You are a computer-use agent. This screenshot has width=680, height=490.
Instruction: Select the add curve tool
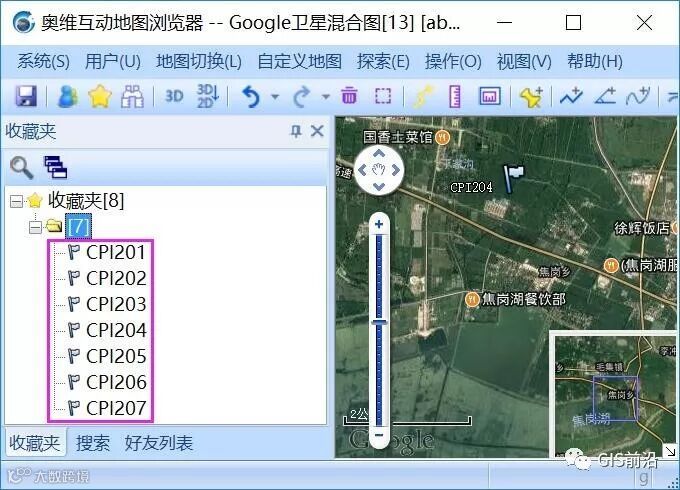click(638, 96)
